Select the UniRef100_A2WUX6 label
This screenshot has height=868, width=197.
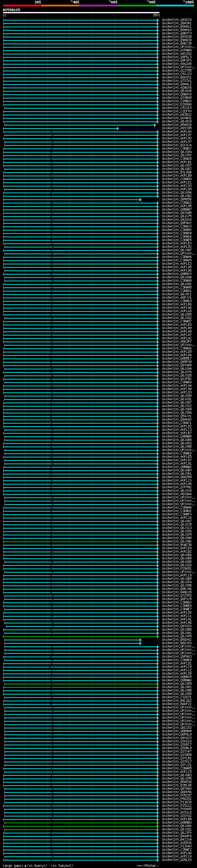176,88
